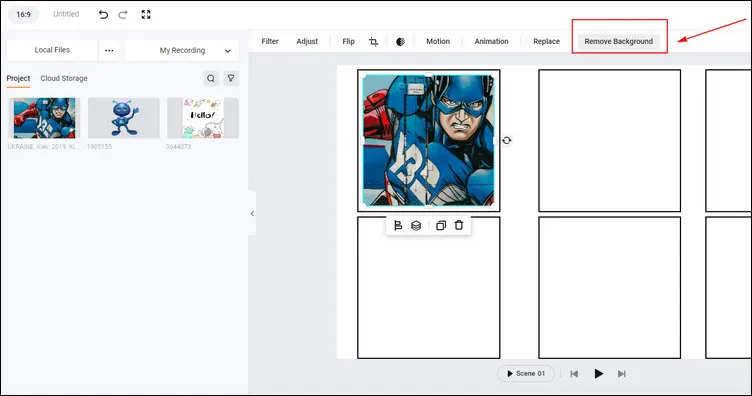
Task: Collapse the left panel with arrow handle
Action: (252, 213)
